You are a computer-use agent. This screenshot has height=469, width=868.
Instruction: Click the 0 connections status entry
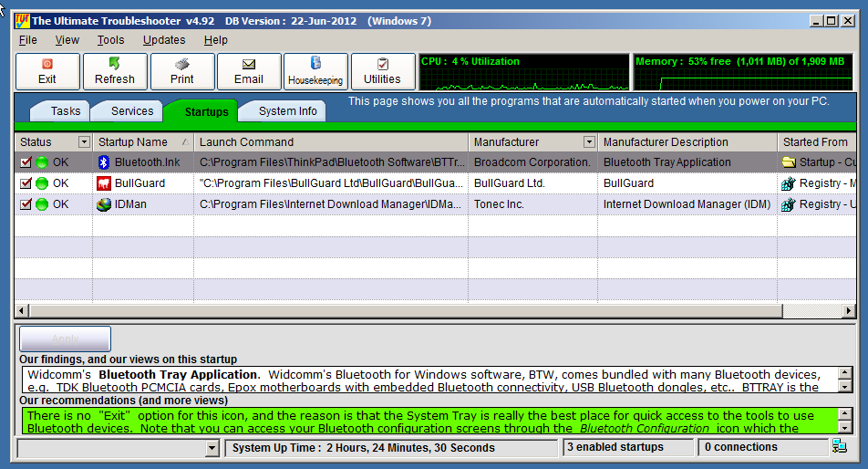click(x=761, y=447)
